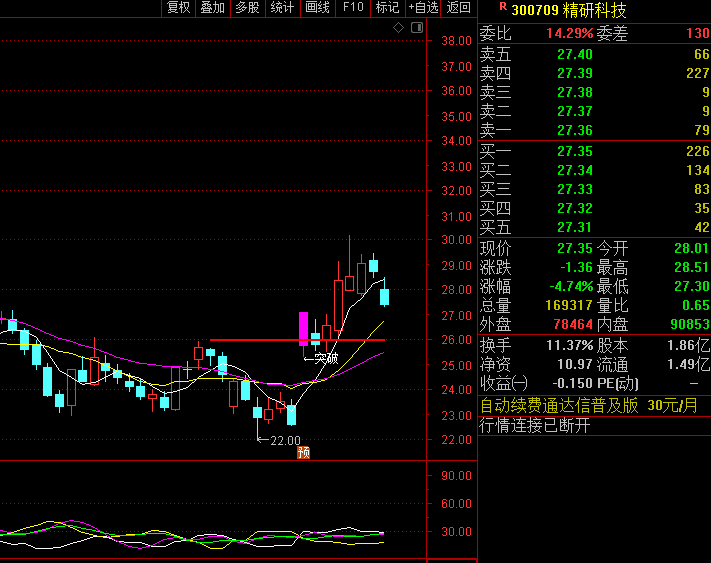The image size is (711, 563).
Task: Add stock via +自选 button
Action: pyautogui.click(x=423, y=8)
